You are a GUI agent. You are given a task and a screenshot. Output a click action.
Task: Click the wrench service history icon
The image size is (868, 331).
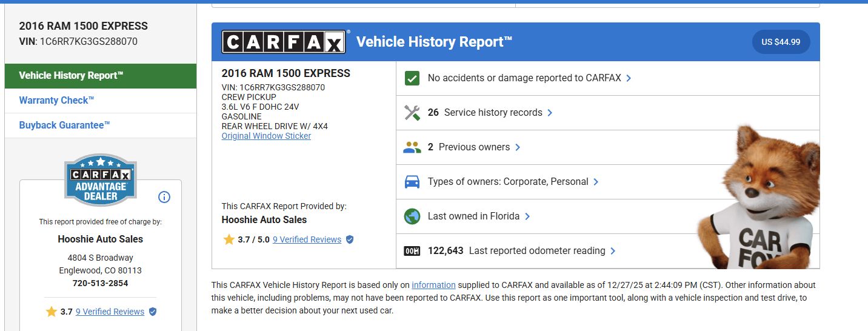pos(412,113)
